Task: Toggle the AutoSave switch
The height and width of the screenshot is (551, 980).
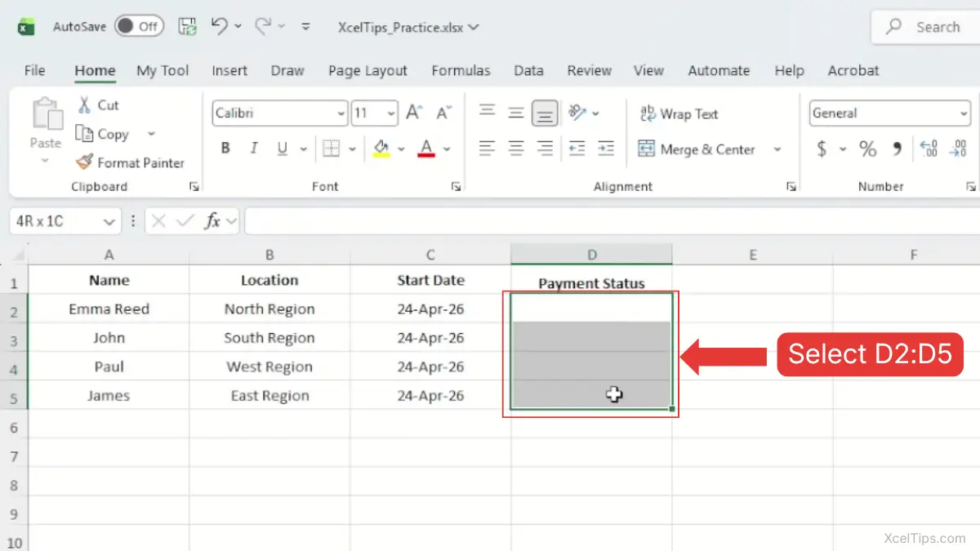Action: pyautogui.click(x=139, y=26)
